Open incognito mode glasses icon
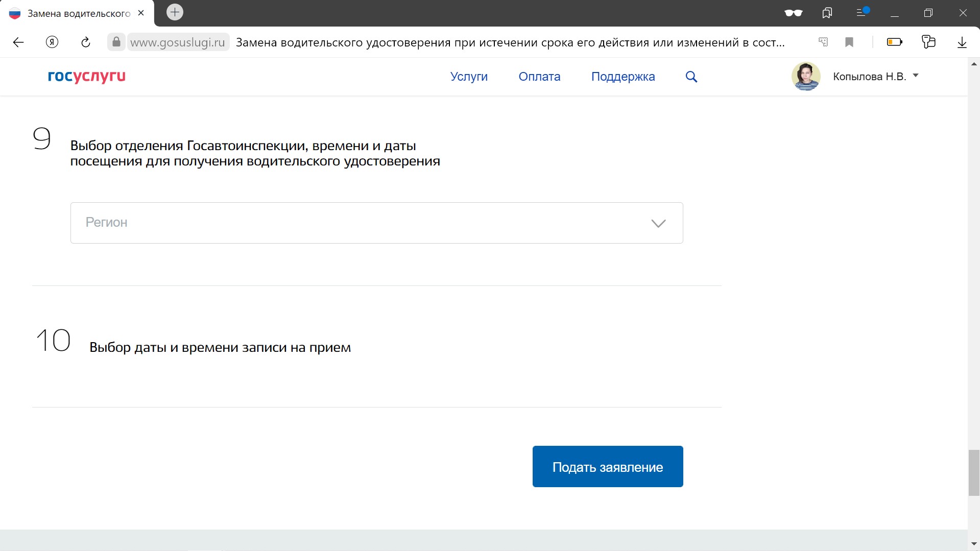 (x=793, y=13)
